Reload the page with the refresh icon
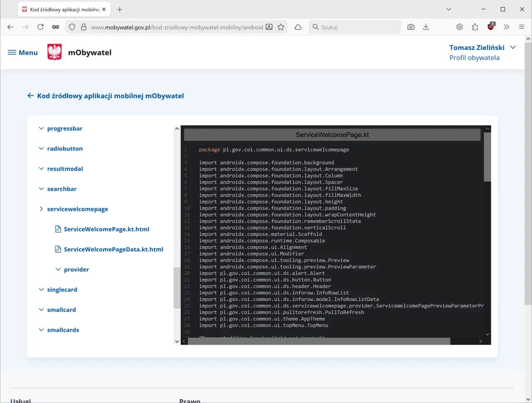The width and height of the screenshot is (532, 403). point(40,27)
